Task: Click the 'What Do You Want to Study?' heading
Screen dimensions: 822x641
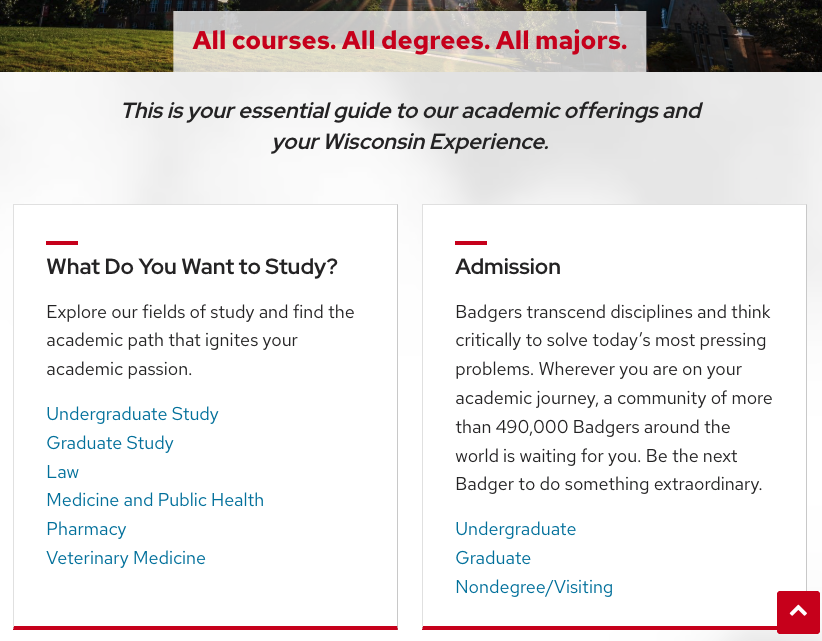Action: point(192,267)
